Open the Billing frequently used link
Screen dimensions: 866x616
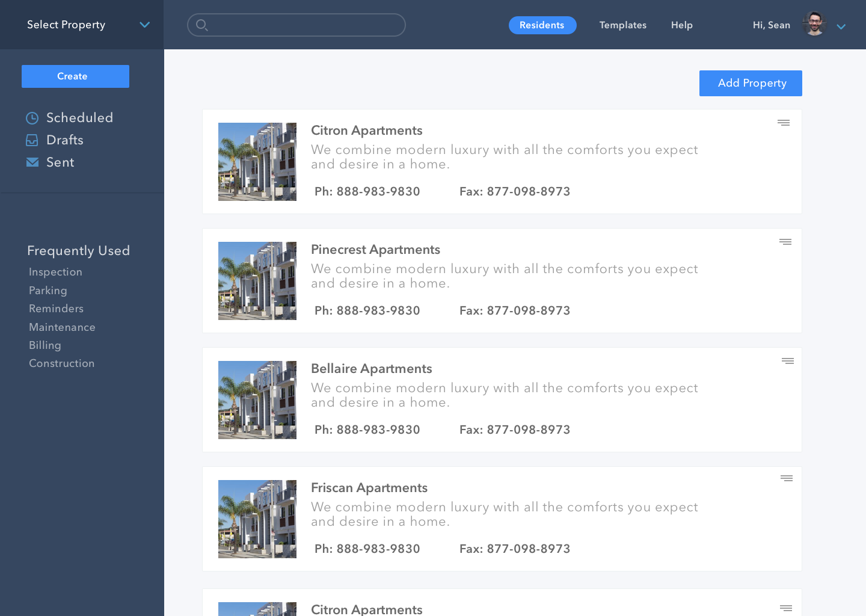tap(45, 345)
